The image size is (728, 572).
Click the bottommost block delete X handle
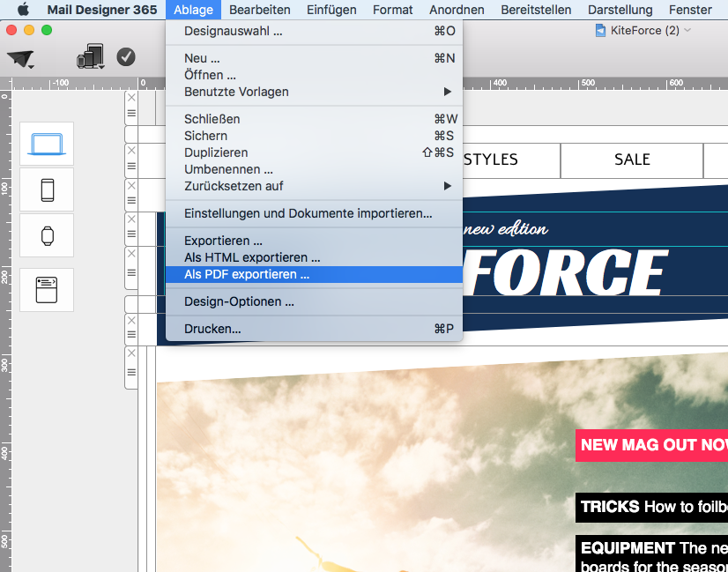tap(131, 353)
